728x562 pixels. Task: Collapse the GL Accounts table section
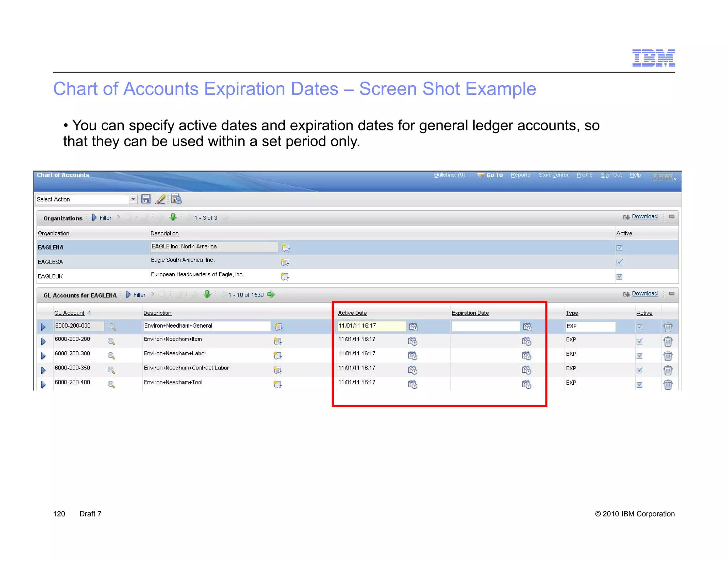point(671,293)
